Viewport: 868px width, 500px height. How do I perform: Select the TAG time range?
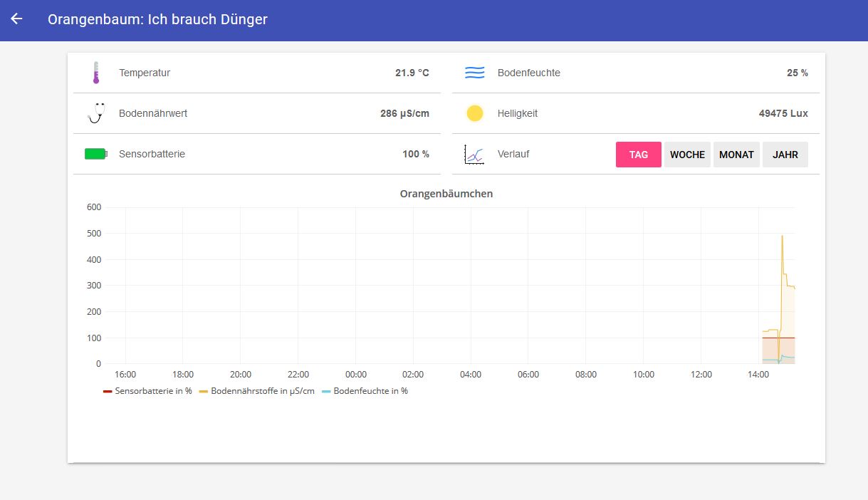[638, 155]
